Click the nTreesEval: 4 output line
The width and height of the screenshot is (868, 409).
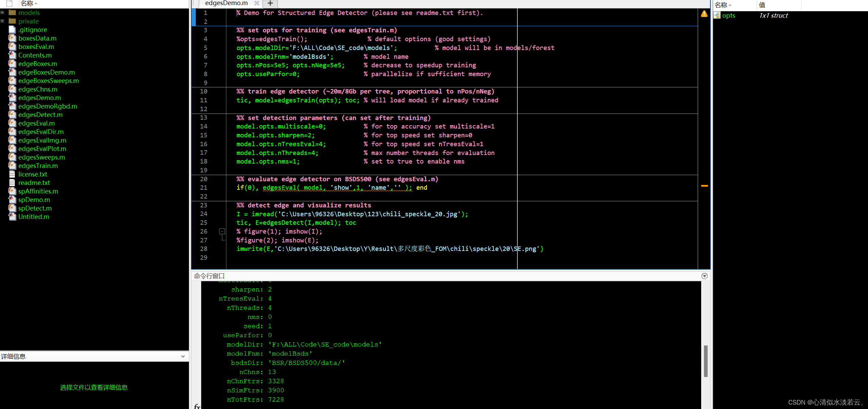tap(245, 299)
